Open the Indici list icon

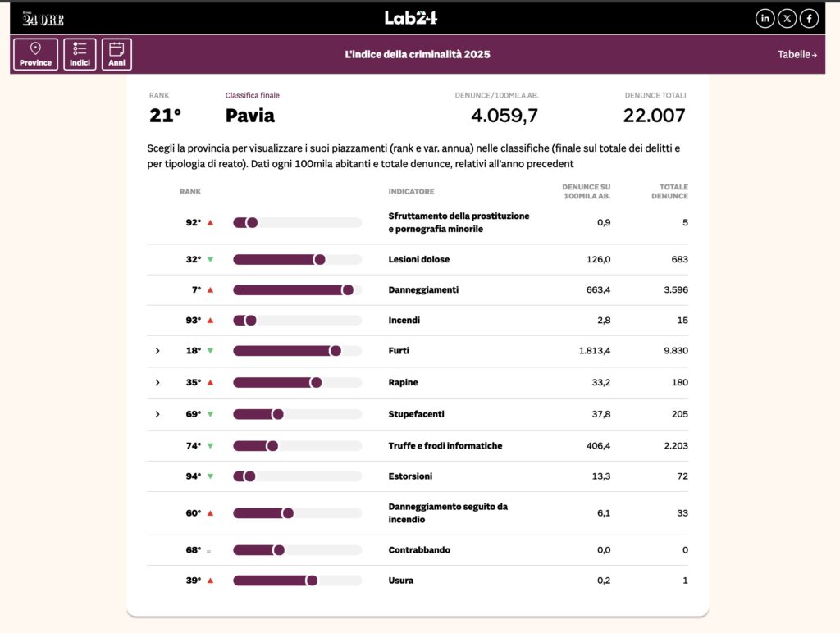80,54
